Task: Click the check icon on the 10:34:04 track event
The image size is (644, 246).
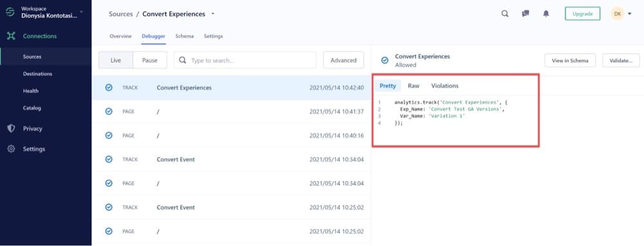Action: pos(109,159)
